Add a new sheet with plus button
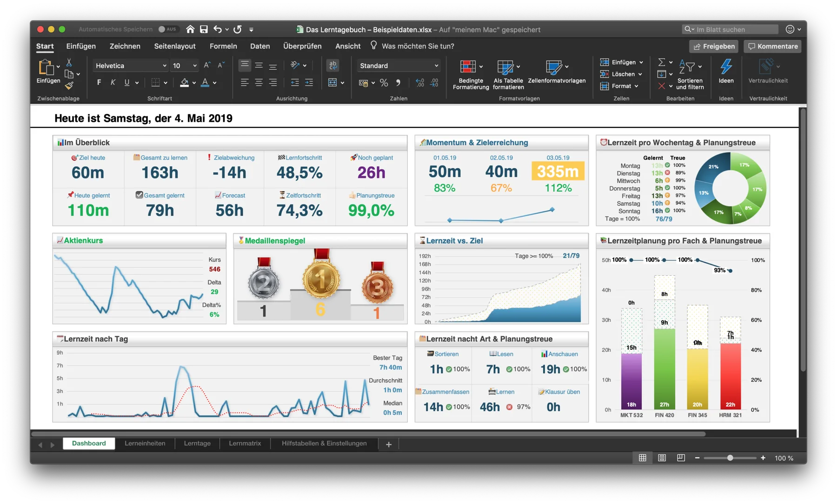 (389, 444)
